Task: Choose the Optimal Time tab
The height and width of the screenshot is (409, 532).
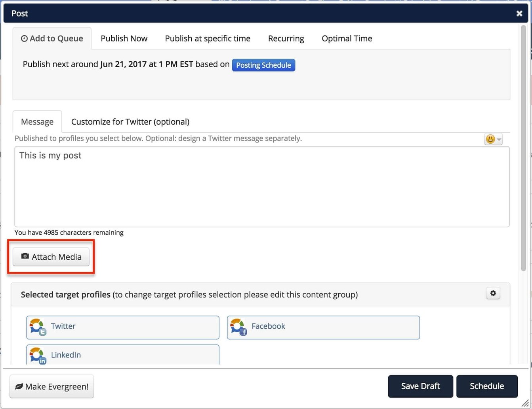Action: [347, 38]
